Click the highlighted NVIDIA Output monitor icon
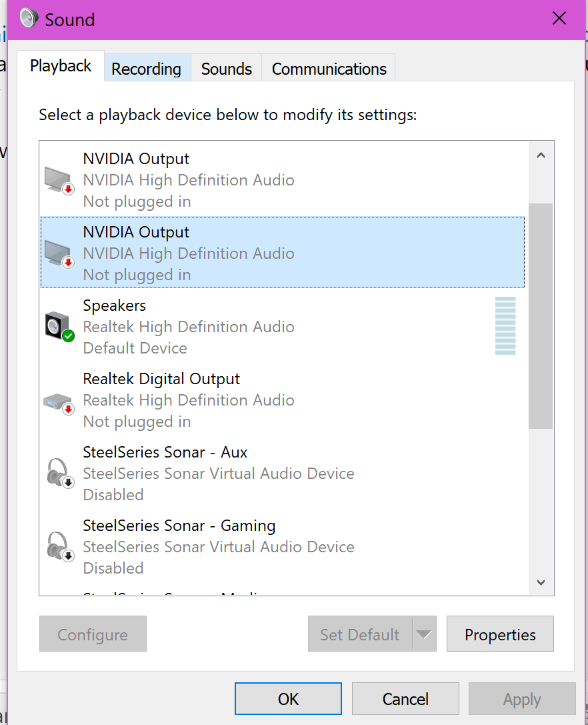588x725 pixels. pyautogui.click(x=59, y=254)
